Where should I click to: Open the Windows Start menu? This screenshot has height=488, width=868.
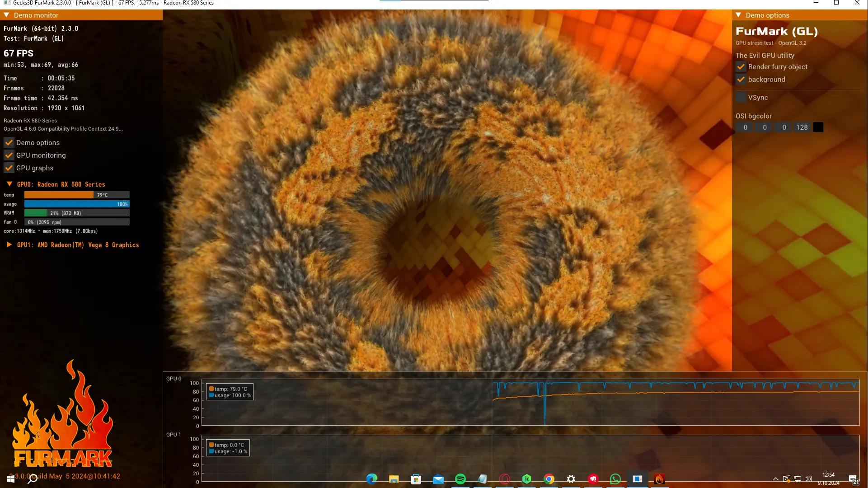click(x=11, y=479)
